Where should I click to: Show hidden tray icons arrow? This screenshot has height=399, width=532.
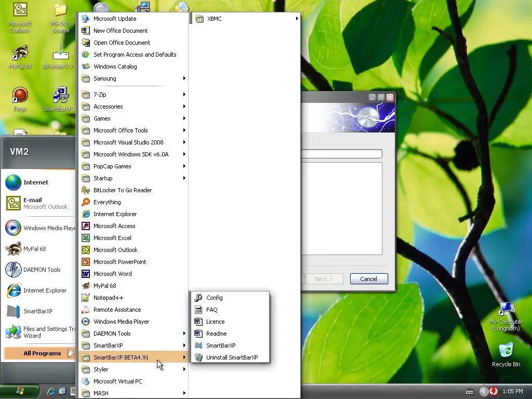click(484, 392)
